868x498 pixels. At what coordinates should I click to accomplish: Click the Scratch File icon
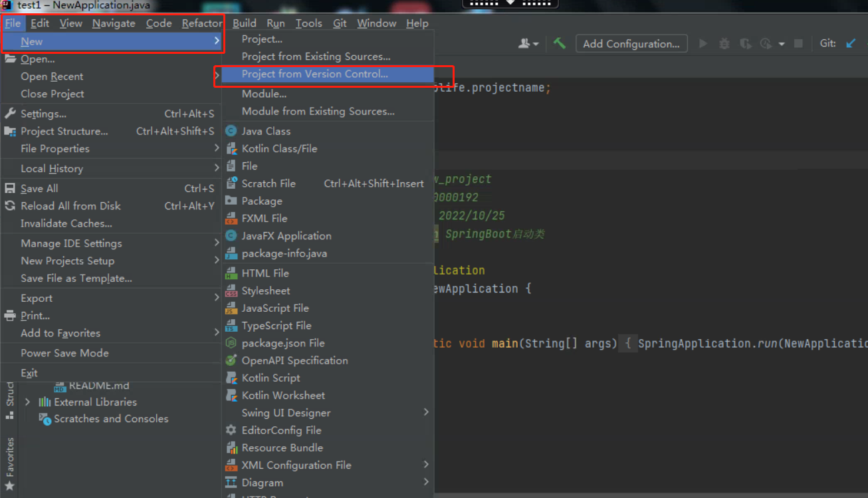pyautogui.click(x=231, y=184)
